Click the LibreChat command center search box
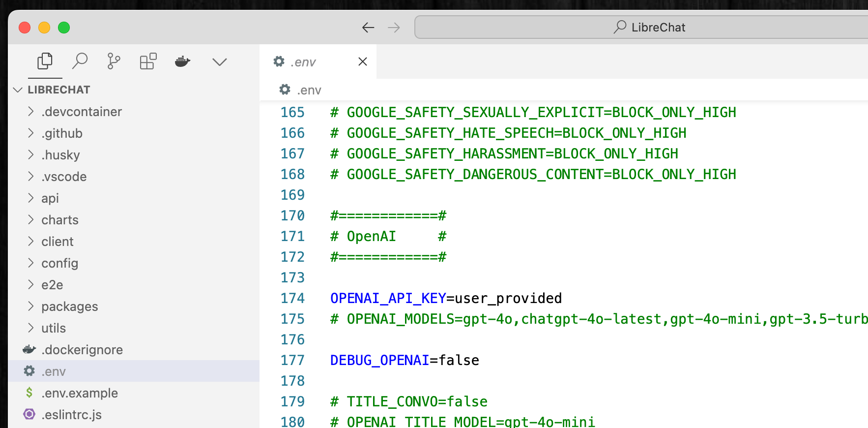The image size is (868, 428). point(648,28)
